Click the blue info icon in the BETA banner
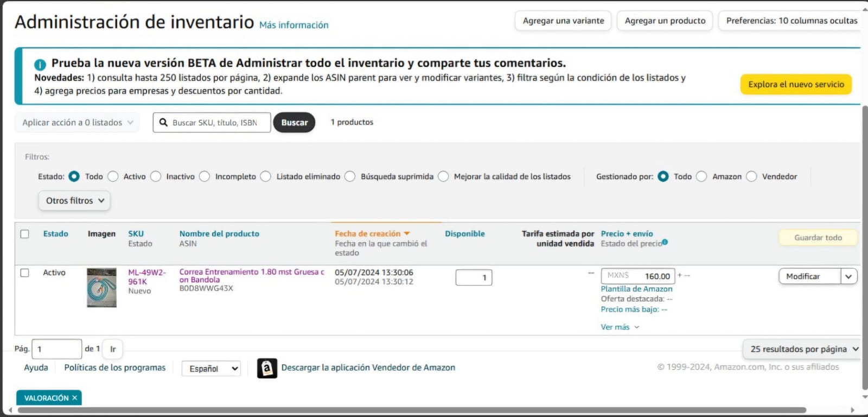The height and width of the screenshot is (417, 868). pos(40,65)
